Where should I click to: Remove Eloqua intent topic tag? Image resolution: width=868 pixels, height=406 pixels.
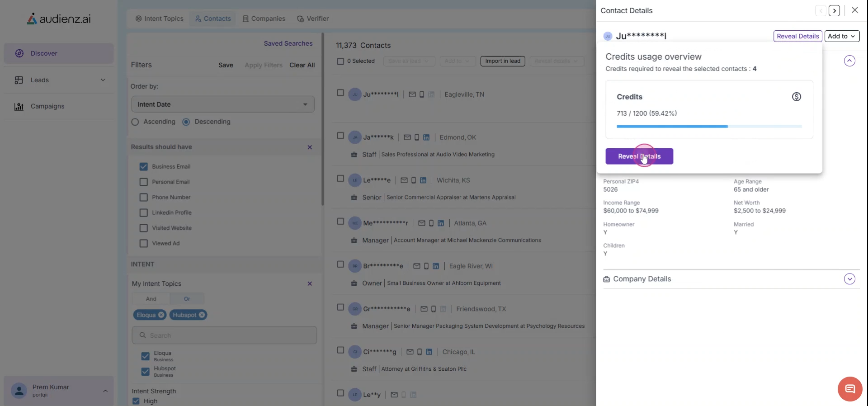(161, 315)
